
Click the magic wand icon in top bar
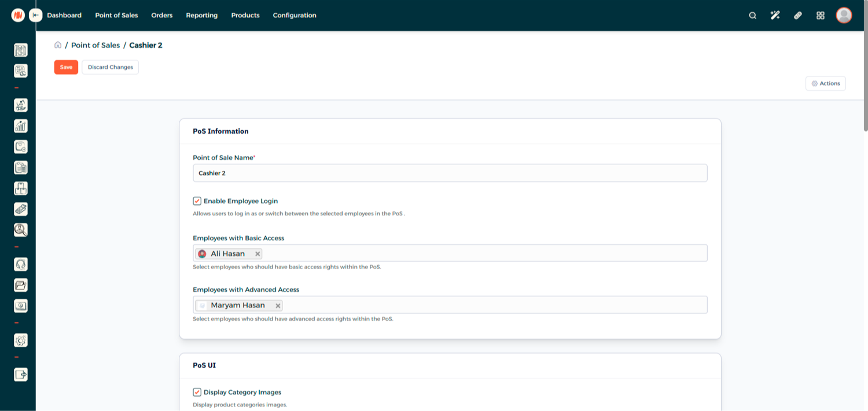pos(775,16)
